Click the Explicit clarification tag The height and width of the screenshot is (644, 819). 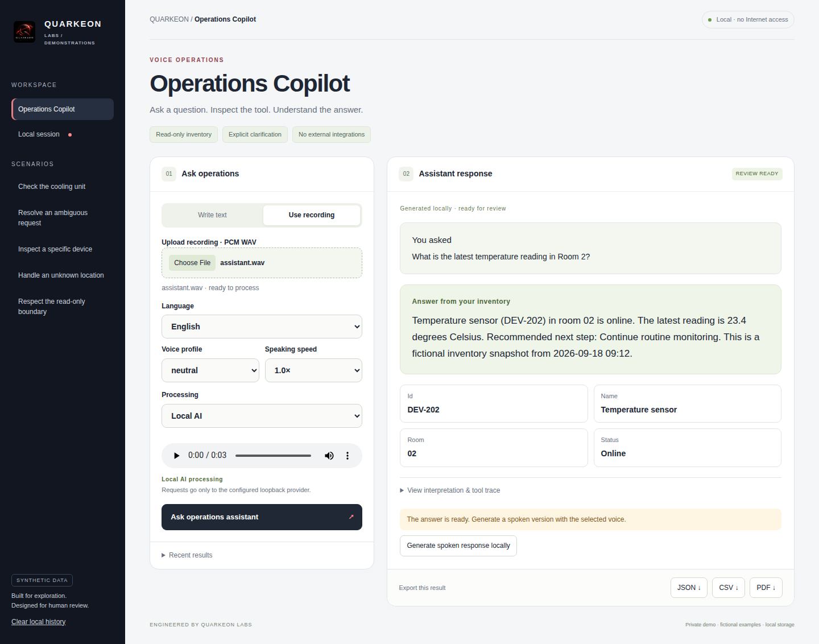click(x=255, y=135)
